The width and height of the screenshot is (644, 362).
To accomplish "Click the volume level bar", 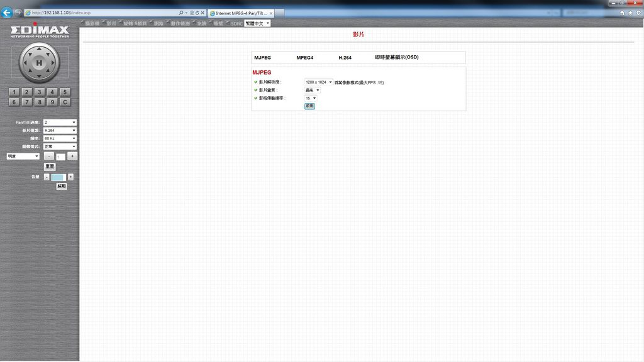I will [x=58, y=177].
